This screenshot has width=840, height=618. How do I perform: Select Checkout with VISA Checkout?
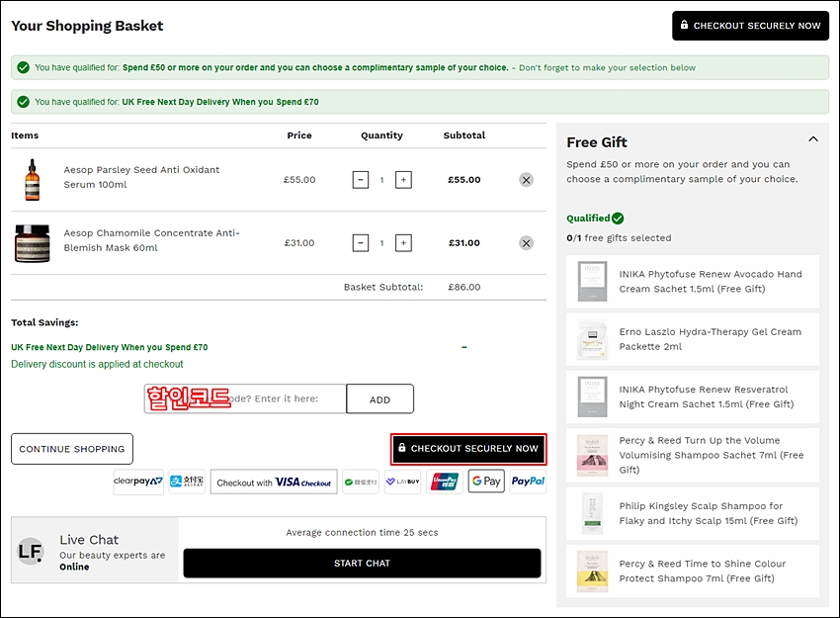point(274,482)
